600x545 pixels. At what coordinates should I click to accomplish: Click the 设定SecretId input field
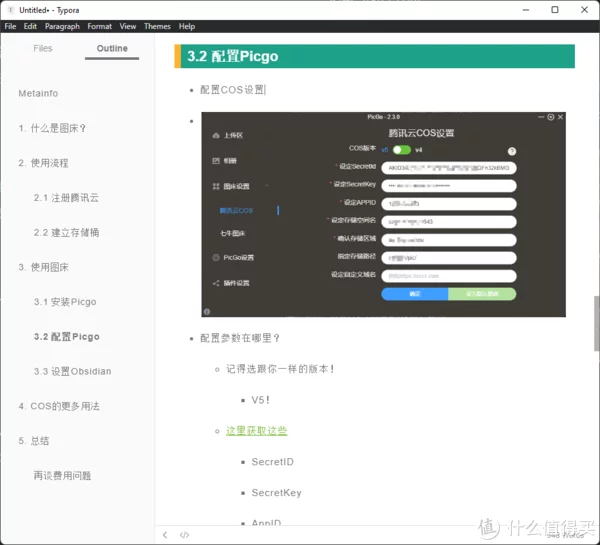coord(449,168)
